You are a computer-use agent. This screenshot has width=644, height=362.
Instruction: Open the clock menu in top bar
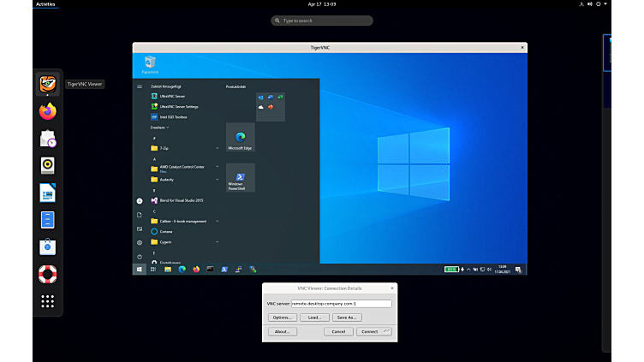click(x=322, y=4)
